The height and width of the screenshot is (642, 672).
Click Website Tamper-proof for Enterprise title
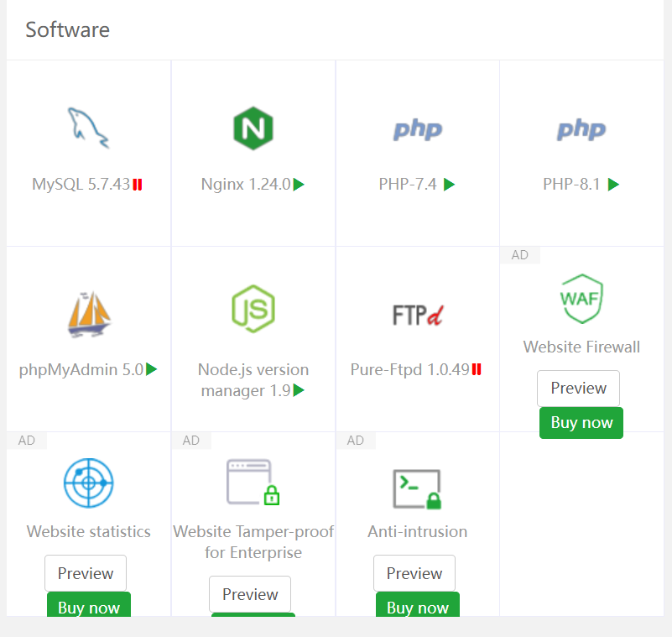pos(253,542)
